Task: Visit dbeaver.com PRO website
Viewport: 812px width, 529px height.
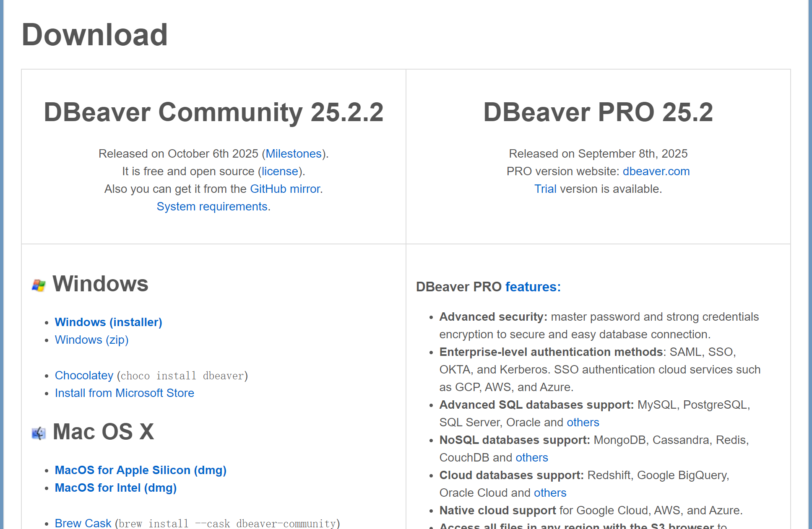Action: [656, 171]
